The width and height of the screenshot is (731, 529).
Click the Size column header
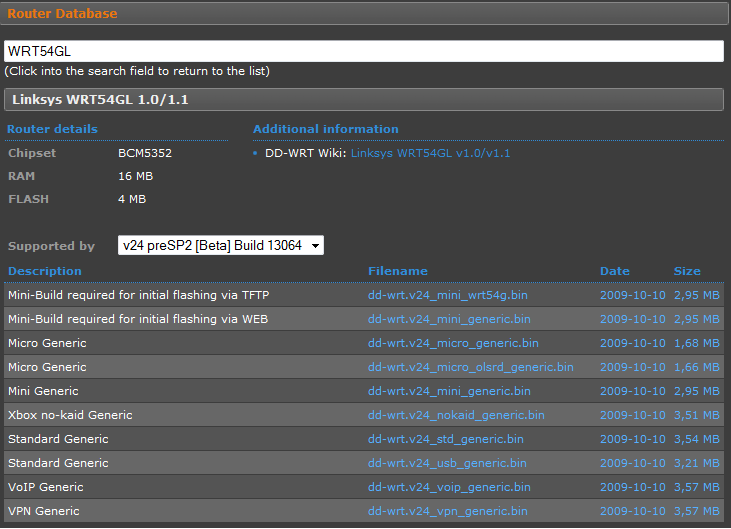[x=686, y=271]
